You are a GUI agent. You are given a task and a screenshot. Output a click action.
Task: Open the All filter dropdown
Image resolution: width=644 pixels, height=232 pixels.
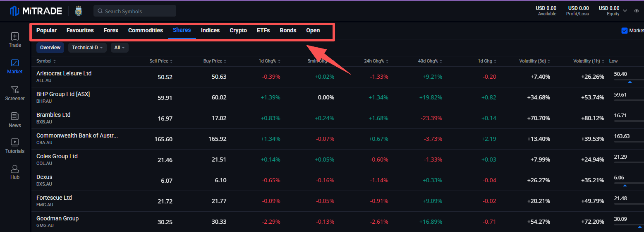tap(120, 48)
